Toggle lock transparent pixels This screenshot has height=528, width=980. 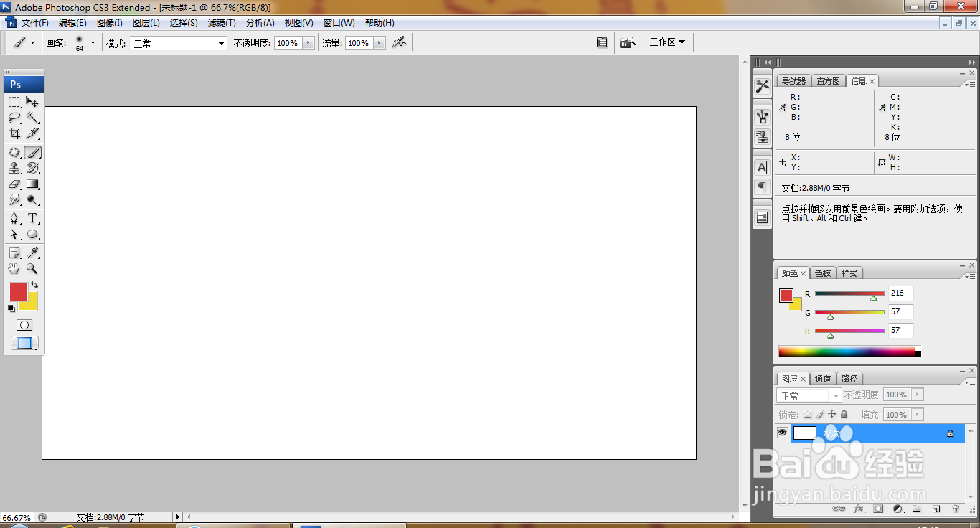point(807,414)
